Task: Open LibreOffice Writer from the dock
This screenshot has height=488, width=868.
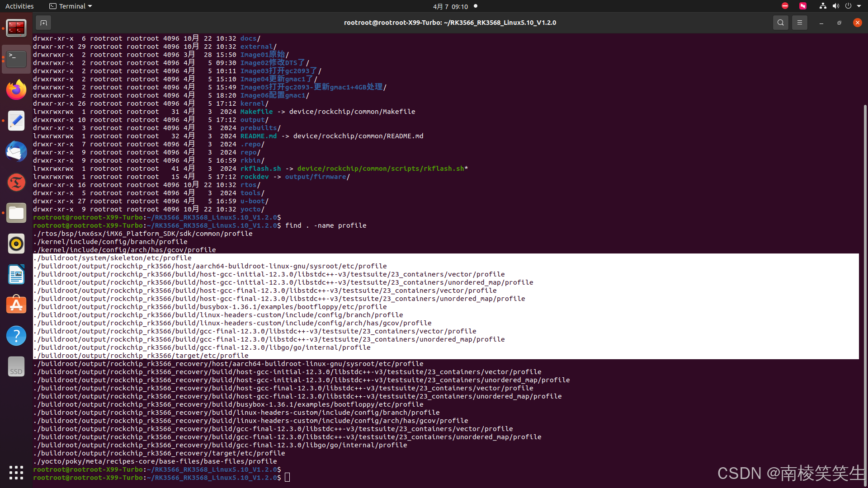Action: click(16, 274)
